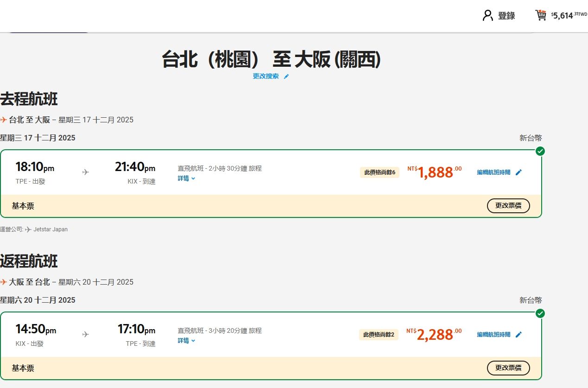Click pencil icon for outbound 編輯航班時間
Screen dimensions: 588x388
[518, 172]
